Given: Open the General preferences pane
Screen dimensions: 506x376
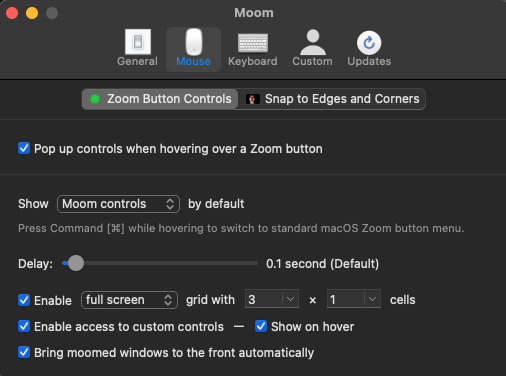Looking at the screenshot, I should (137, 48).
